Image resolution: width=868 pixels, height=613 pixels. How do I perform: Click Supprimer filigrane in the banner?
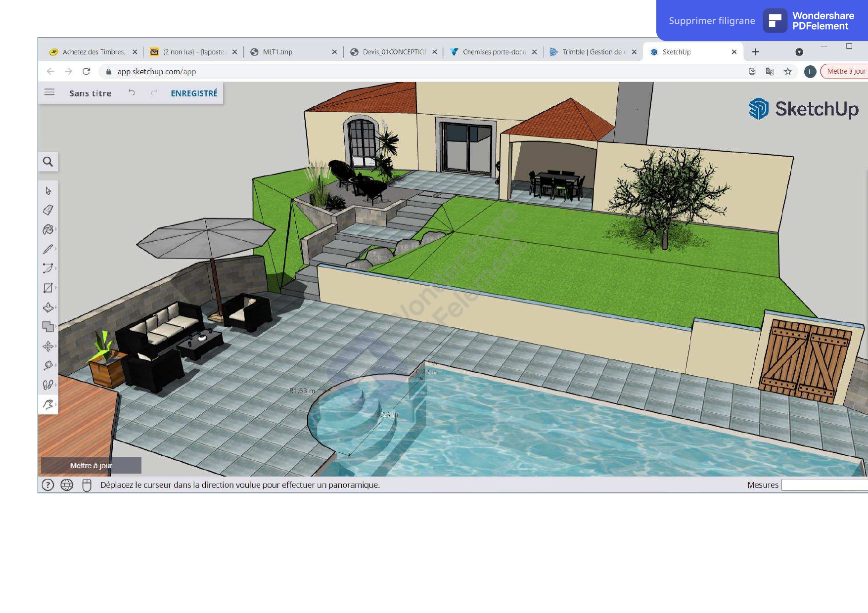pyautogui.click(x=711, y=21)
